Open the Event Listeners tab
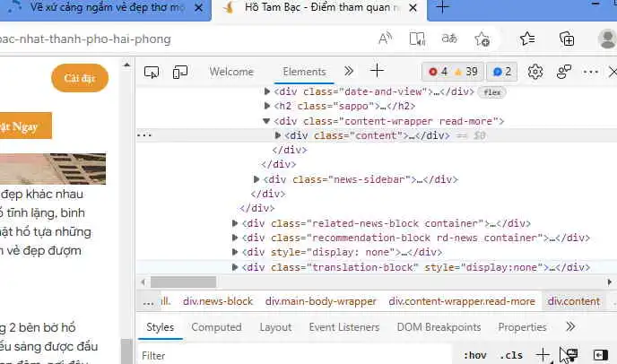This screenshot has width=617, height=364. (343, 327)
